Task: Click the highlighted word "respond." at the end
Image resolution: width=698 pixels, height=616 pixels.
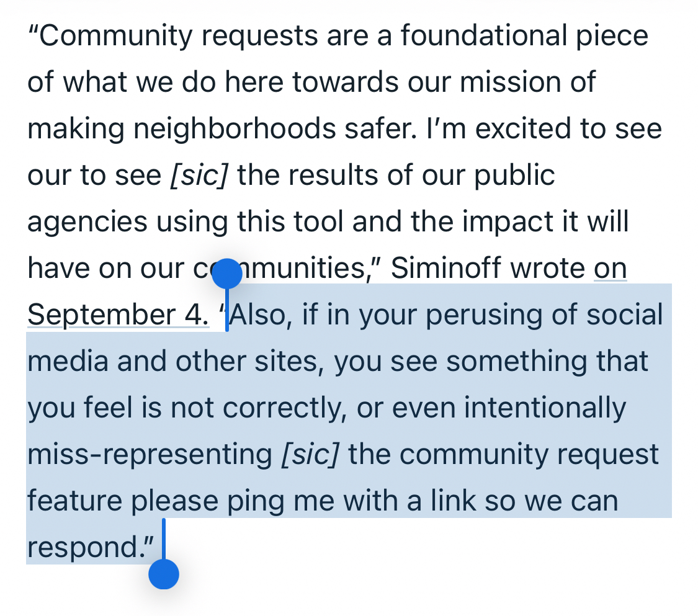Action: click(x=87, y=547)
